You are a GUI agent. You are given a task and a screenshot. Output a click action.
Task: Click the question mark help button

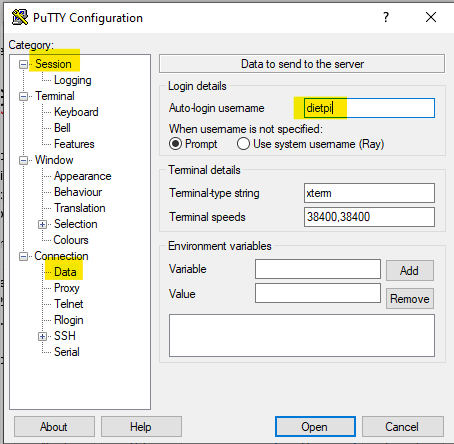[x=386, y=17]
